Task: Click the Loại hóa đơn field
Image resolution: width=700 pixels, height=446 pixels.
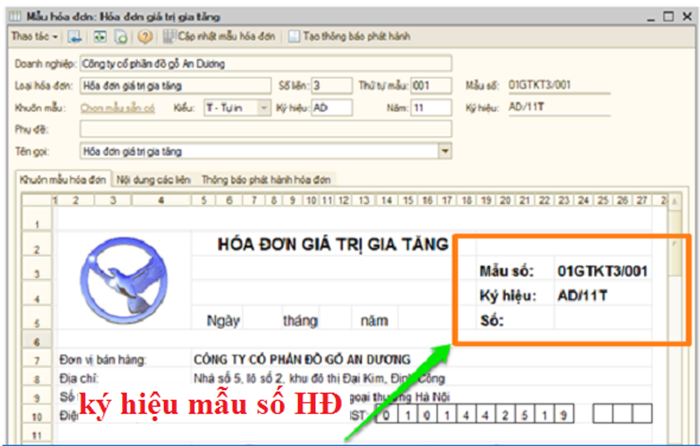Action: pyautogui.click(x=175, y=85)
